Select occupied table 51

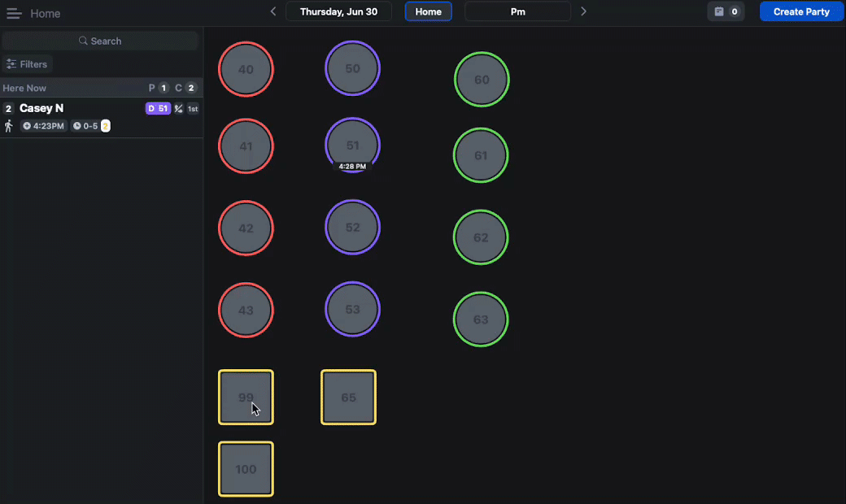(353, 143)
